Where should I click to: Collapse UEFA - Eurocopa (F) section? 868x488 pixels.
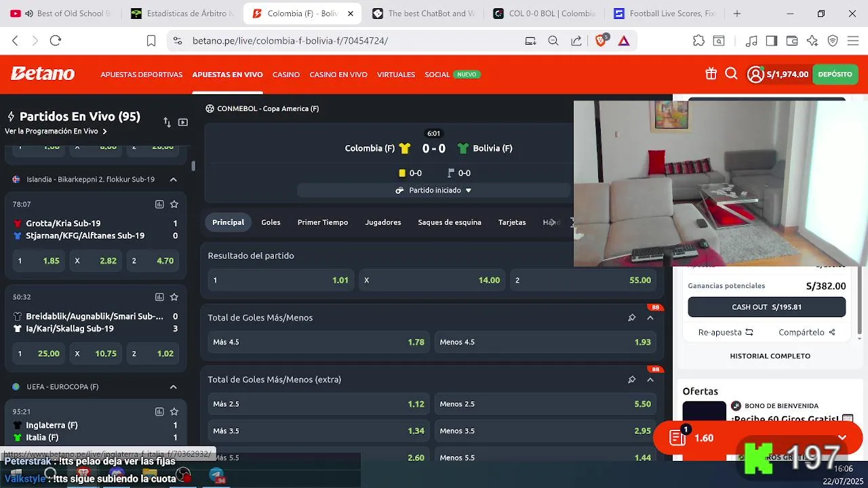click(173, 387)
